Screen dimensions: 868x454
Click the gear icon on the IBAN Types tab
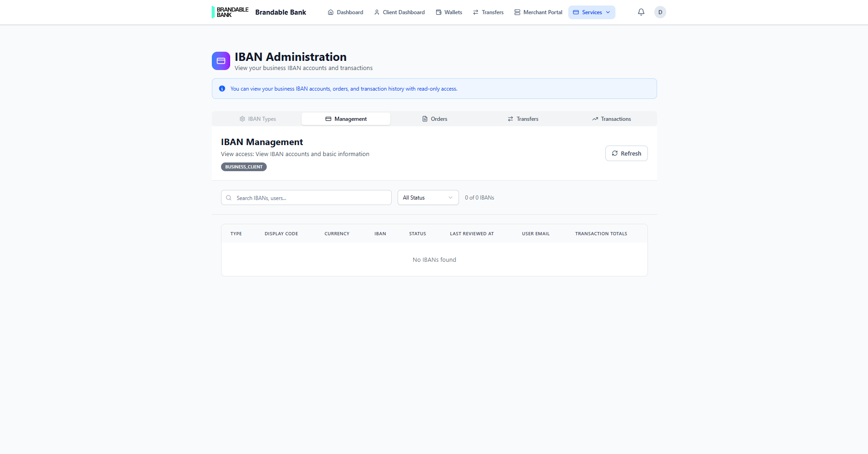[242, 119]
